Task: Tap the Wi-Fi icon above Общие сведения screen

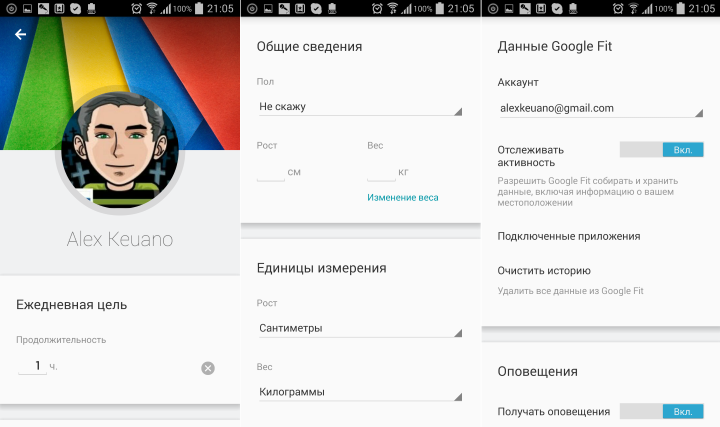Action: click(392, 8)
